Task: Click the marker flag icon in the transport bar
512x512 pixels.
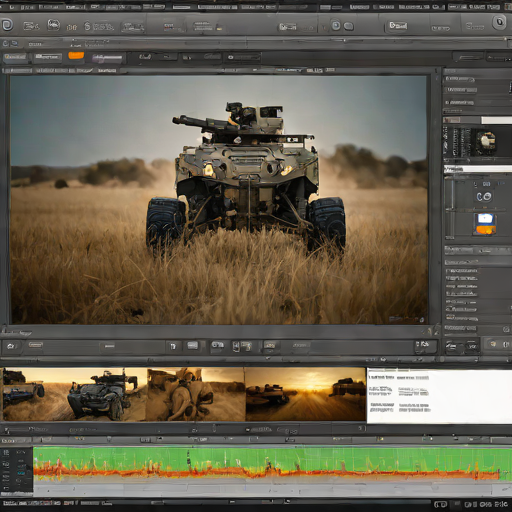Action: pos(174,346)
